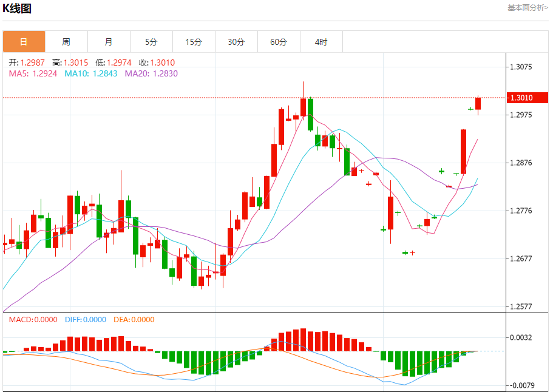Switch to the 4时 chart tab
The height and width of the screenshot is (392, 553).
pyautogui.click(x=321, y=42)
